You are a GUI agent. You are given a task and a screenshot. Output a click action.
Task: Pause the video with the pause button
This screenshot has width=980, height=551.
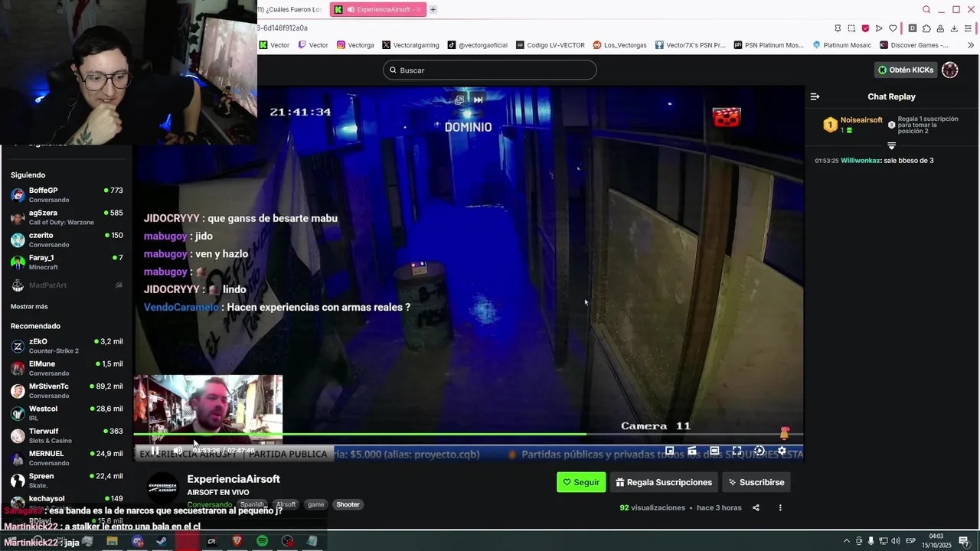point(155,451)
